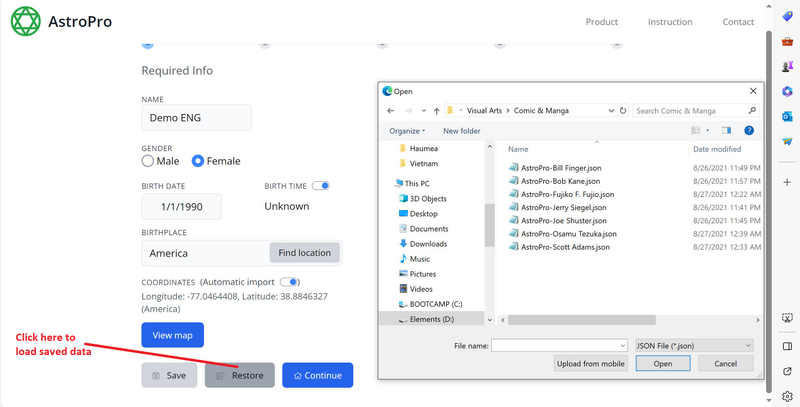Open the Organize dropdown menu
The image size is (800, 407).
click(x=407, y=131)
